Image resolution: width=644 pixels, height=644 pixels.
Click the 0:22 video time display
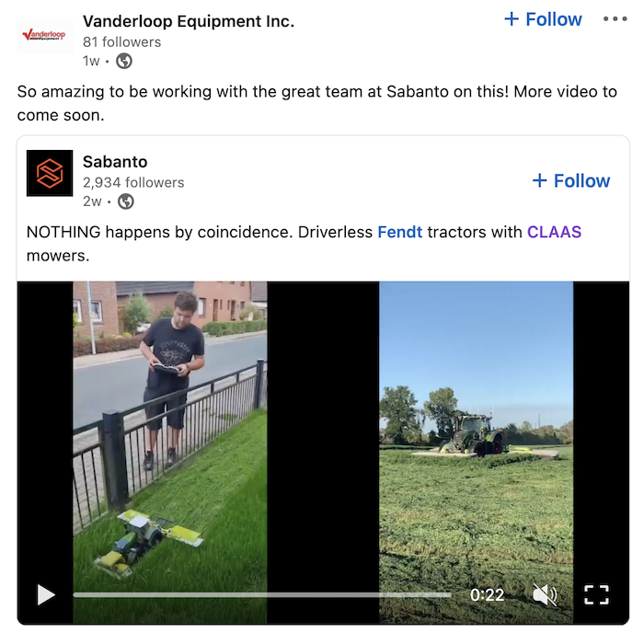point(487,594)
